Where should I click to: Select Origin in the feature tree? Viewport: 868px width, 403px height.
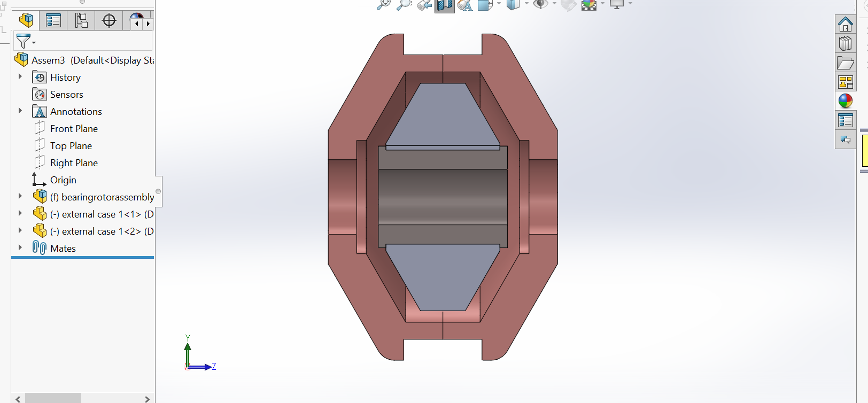63,180
